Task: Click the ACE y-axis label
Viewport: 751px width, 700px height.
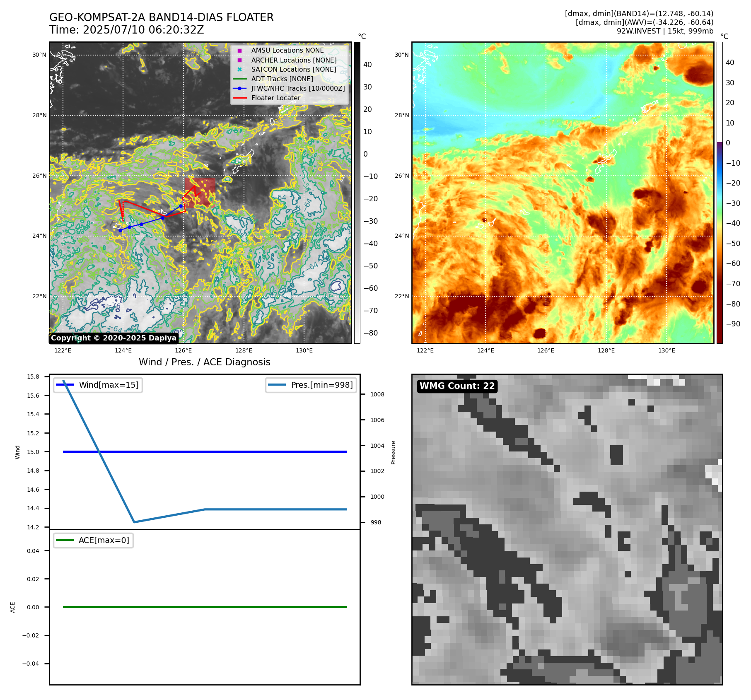Action: coord(12,607)
